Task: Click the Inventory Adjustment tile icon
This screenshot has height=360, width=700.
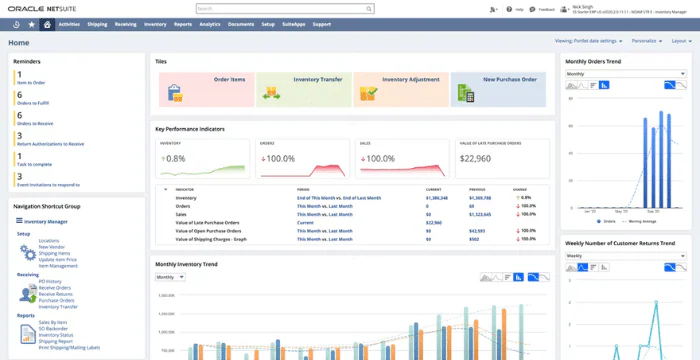Action: [x=369, y=93]
